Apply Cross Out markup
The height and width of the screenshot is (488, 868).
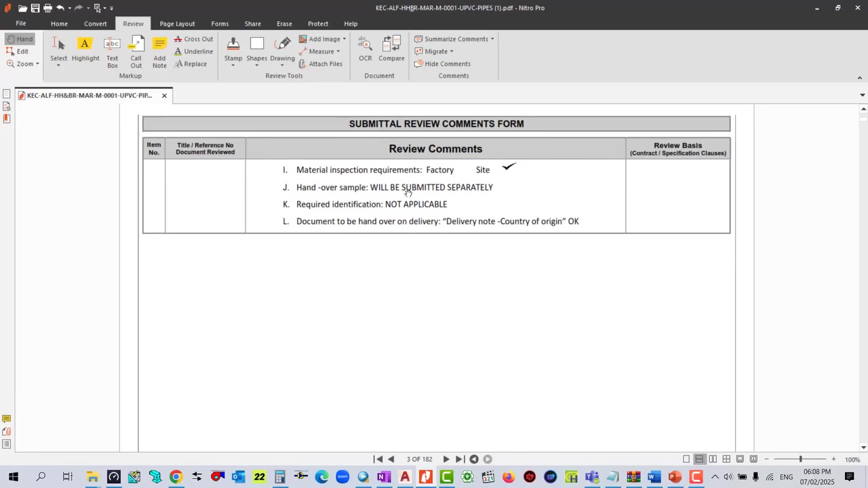point(193,39)
